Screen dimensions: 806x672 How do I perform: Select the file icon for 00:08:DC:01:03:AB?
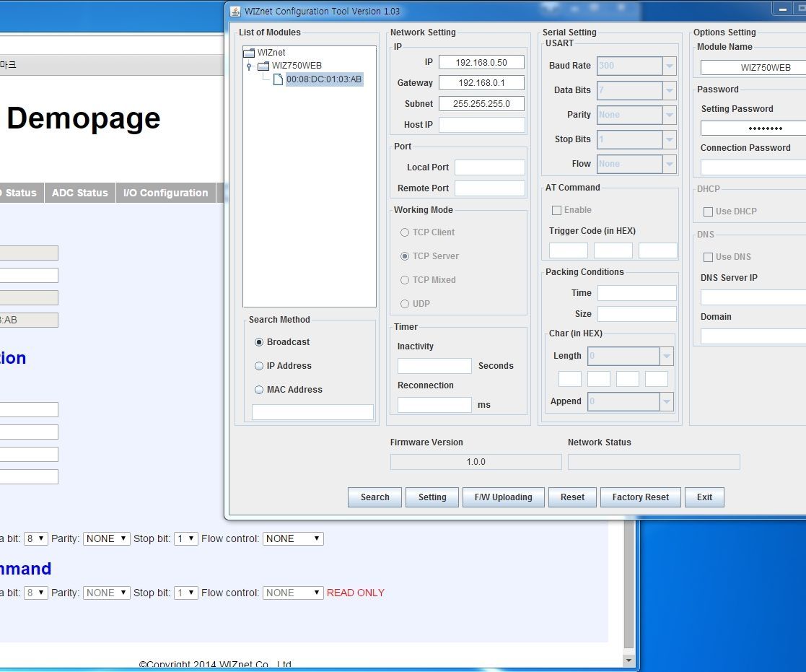(x=278, y=79)
